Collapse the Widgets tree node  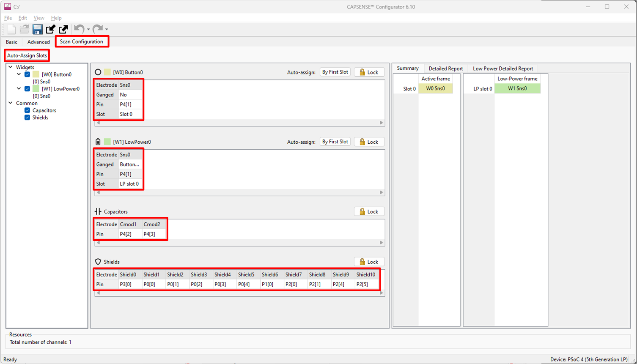[x=11, y=67]
